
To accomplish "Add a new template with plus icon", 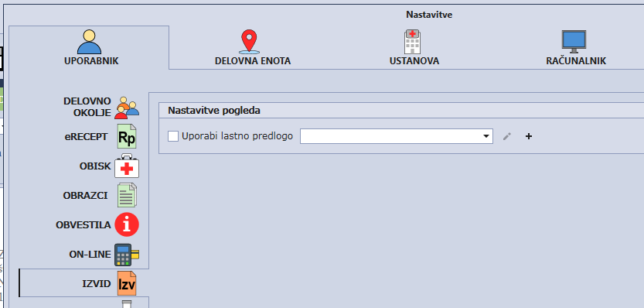I will (529, 136).
